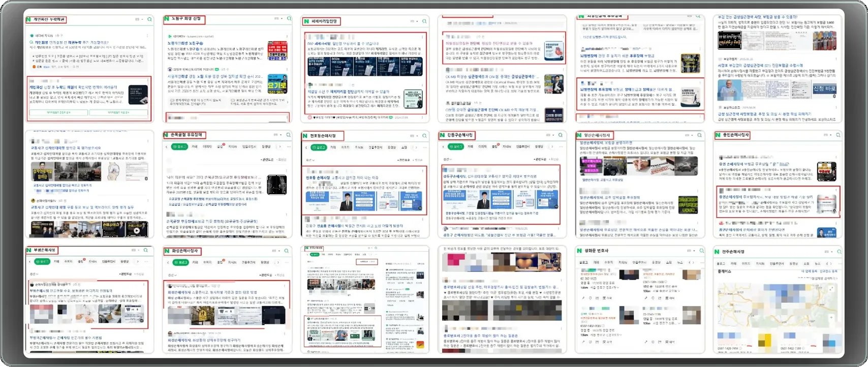Click the search icon beside 노원구 회생 신청
The height and width of the screenshot is (367, 868).
coord(289,19)
